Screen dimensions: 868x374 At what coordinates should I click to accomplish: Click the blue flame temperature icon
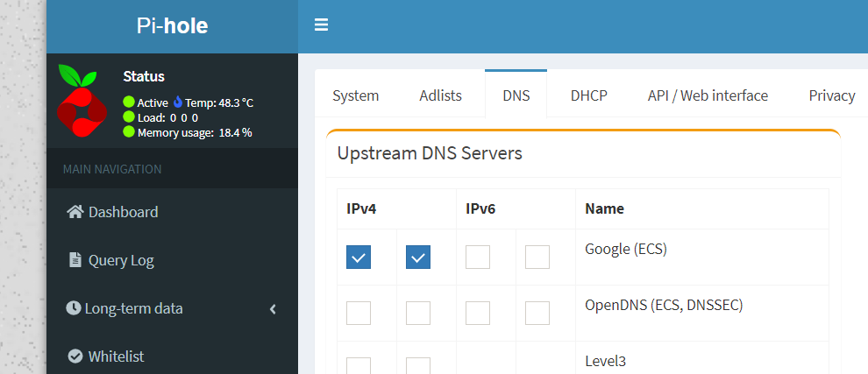click(178, 102)
